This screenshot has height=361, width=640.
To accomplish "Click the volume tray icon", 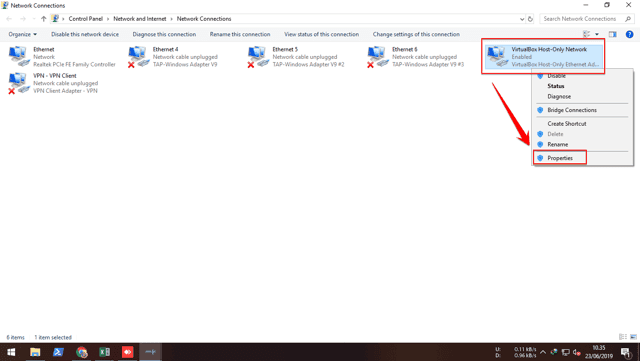I will (x=576, y=352).
